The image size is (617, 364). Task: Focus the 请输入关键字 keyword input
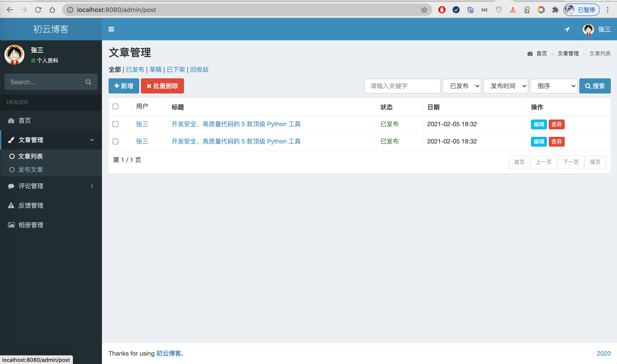(x=402, y=86)
